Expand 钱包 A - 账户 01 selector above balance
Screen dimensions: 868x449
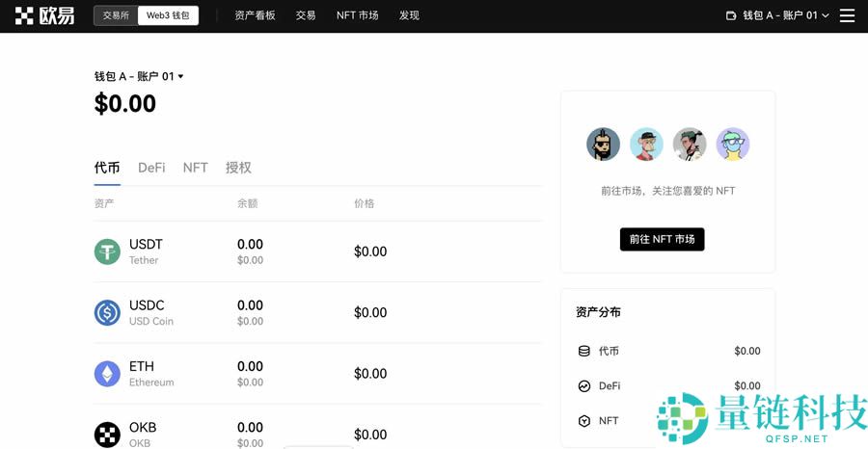pyautogui.click(x=138, y=76)
